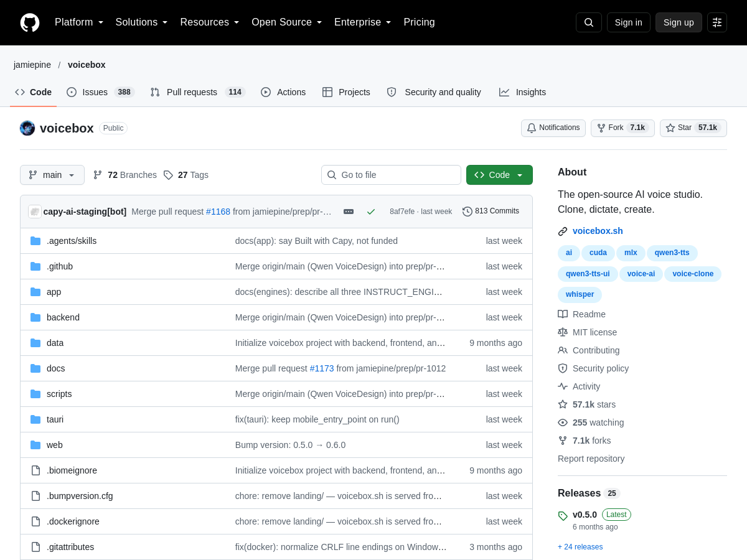This screenshot has width=747, height=560.
Task: Click the book icon beside Readme
Action: [x=563, y=314]
